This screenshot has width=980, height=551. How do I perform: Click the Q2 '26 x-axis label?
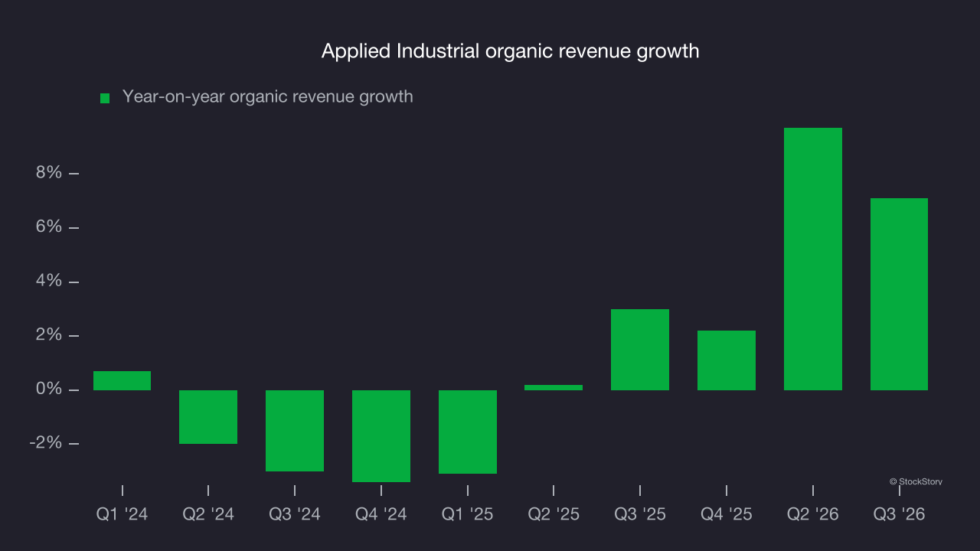coord(813,514)
